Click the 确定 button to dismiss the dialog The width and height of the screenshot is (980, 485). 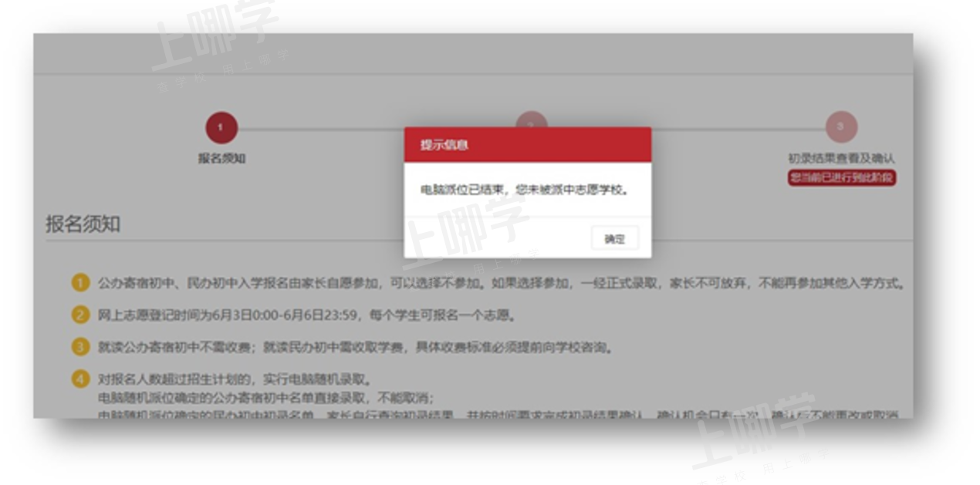pyautogui.click(x=615, y=237)
